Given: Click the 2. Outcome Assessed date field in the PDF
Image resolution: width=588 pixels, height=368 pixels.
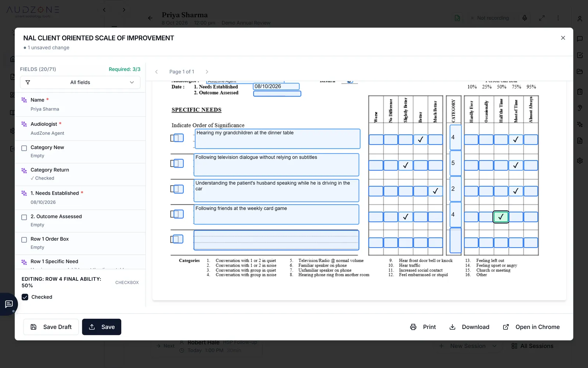Looking at the screenshot, I should 277,93.
